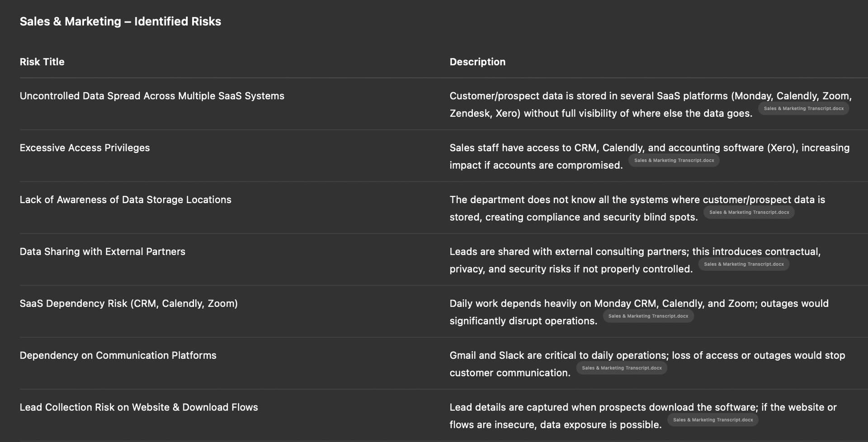
Task: Select the 'Excessive Access Privileges' risk title
Action: pyautogui.click(x=85, y=148)
